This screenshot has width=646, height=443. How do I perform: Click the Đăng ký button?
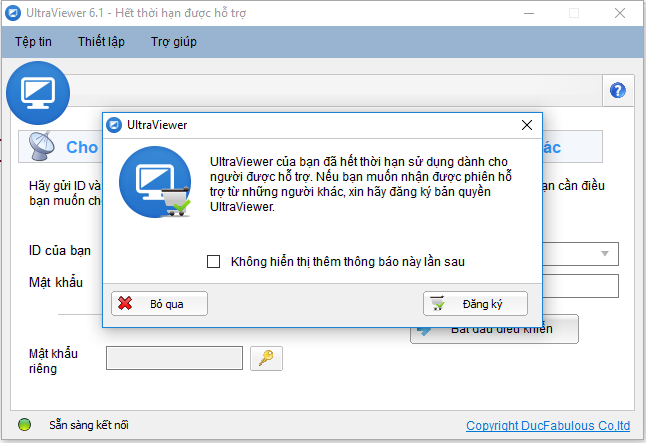pyautogui.click(x=475, y=304)
